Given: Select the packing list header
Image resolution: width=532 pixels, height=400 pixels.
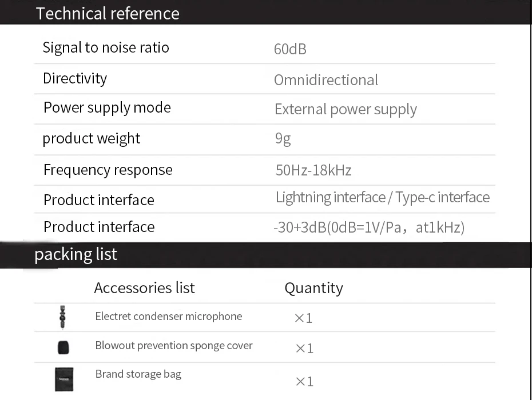Looking at the screenshot, I should (76, 254).
